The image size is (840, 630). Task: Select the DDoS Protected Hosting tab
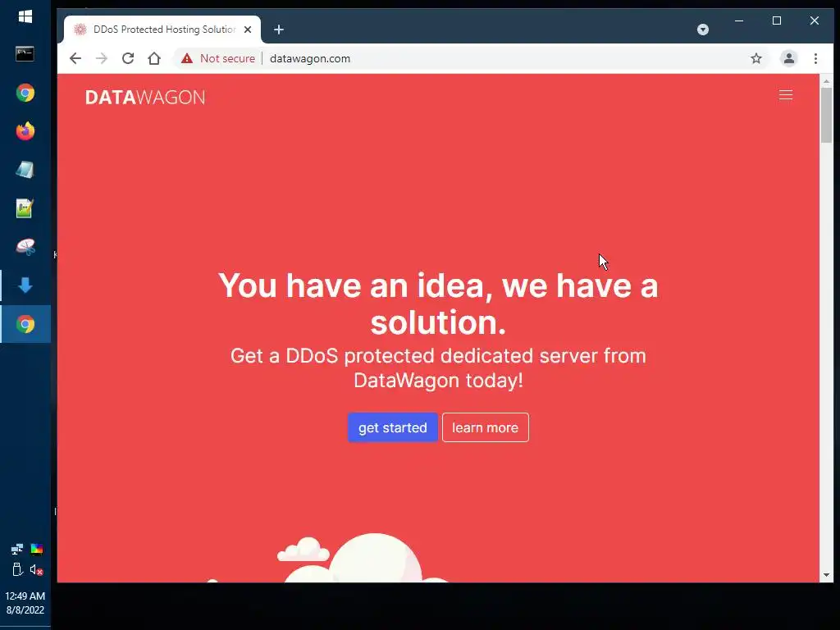[162, 30]
